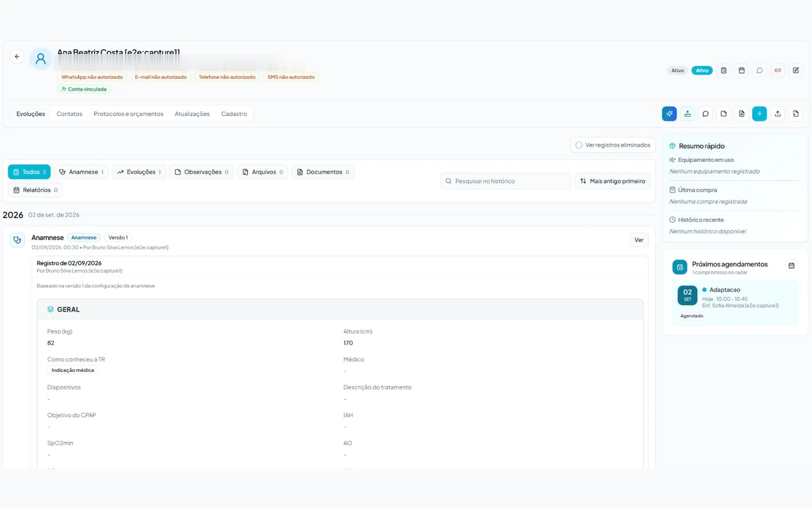Open calendar icon in Próximos agendamentos card
Screen dimensions: 812x508
792,266
